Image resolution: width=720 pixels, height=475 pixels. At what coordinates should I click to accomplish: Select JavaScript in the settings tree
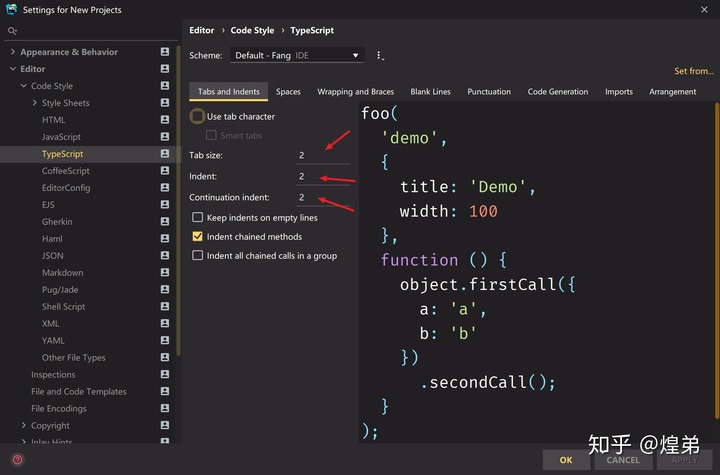click(x=61, y=137)
